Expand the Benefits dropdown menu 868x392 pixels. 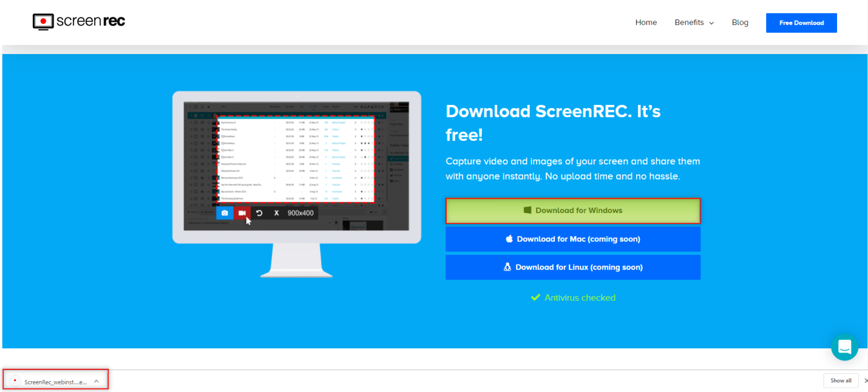pyautogui.click(x=694, y=22)
